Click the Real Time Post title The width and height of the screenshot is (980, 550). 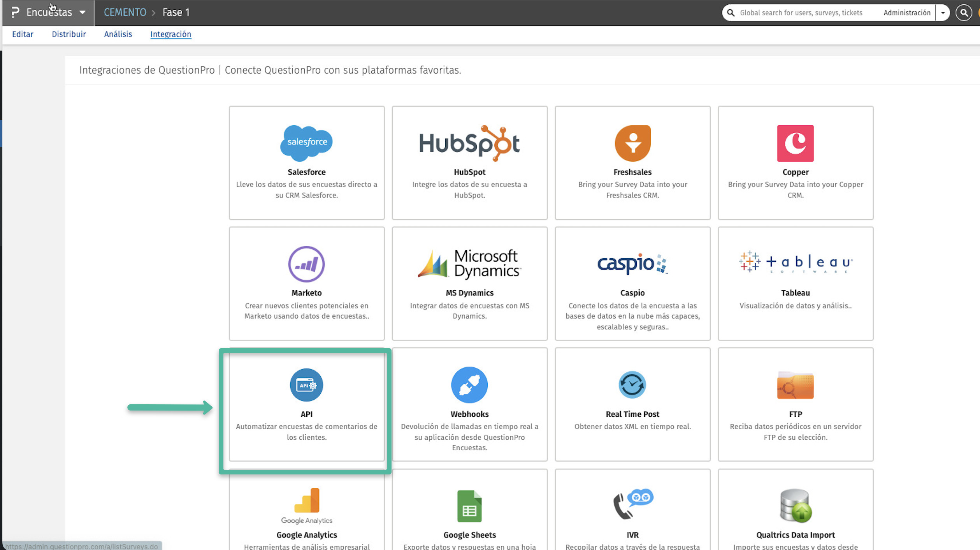tap(632, 414)
